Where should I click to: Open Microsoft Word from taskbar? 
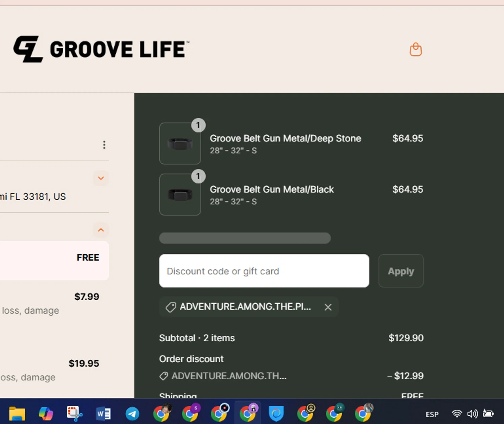(103, 414)
